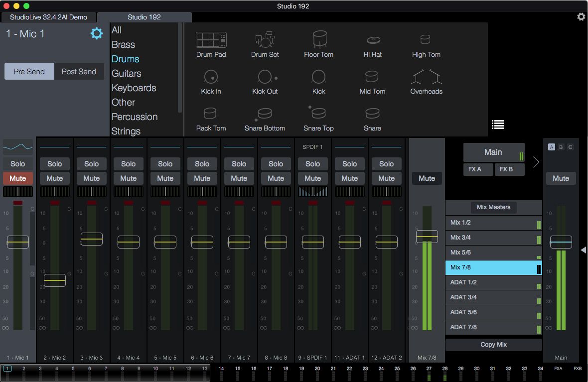Click the Mic 4 pan control

tap(128, 192)
